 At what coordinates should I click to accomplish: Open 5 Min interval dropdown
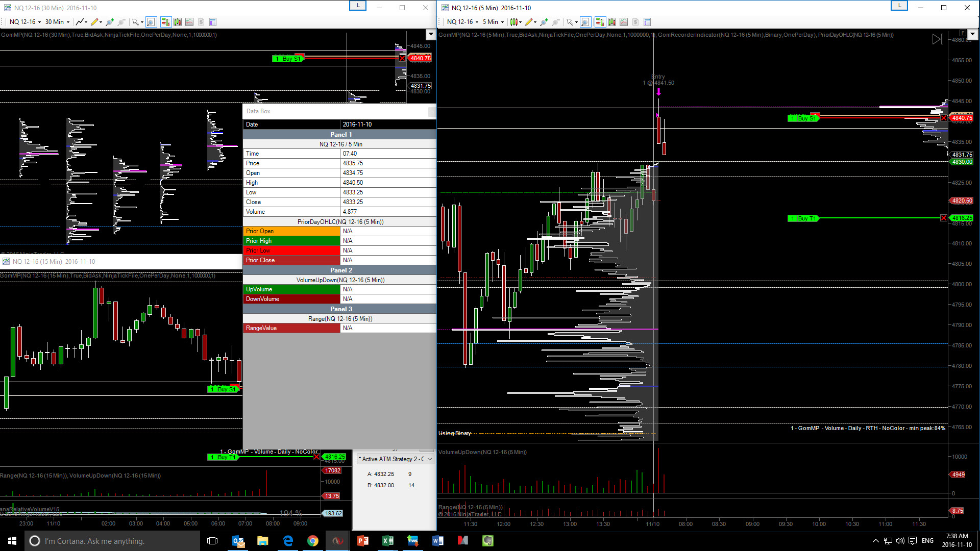pyautogui.click(x=493, y=22)
